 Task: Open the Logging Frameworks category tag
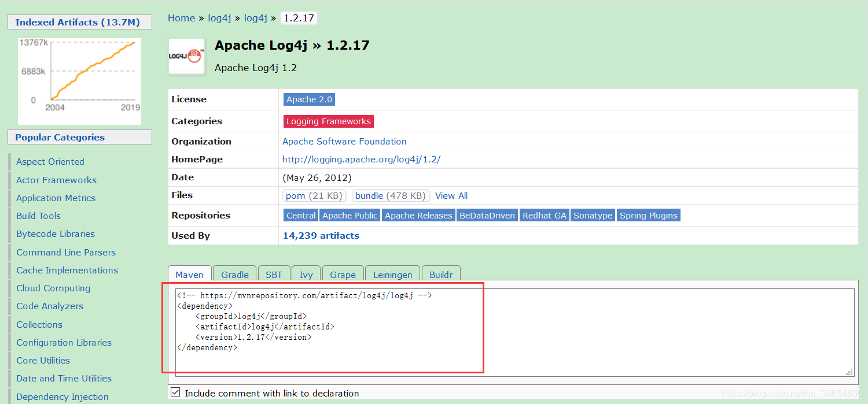point(328,121)
